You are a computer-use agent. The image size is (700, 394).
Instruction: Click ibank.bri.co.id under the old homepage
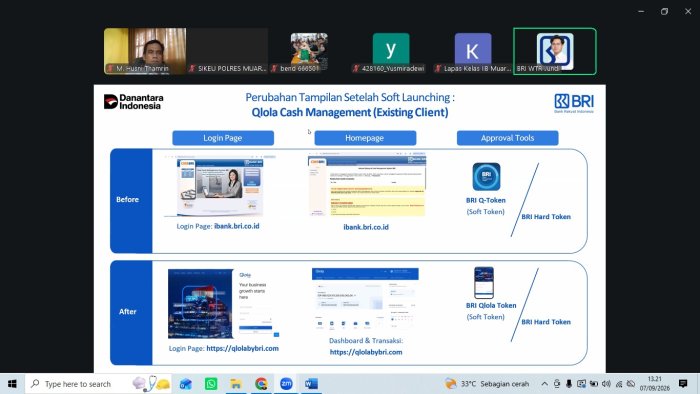point(366,227)
